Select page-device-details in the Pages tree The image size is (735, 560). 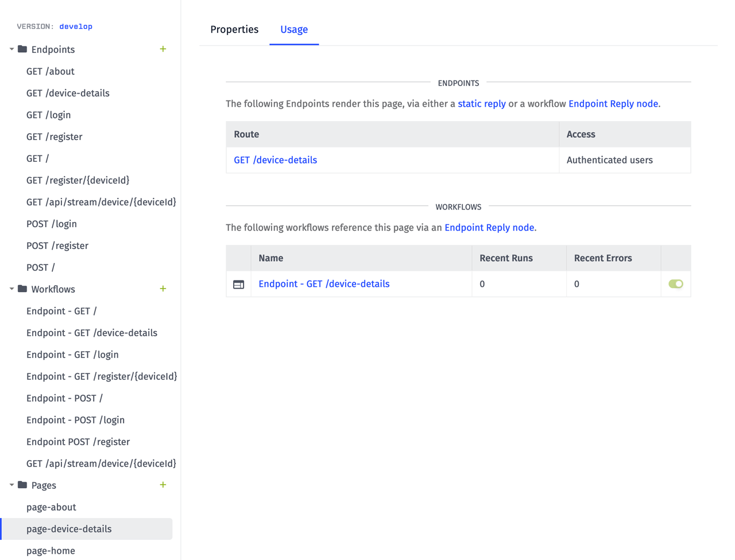(x=86, y=529)
